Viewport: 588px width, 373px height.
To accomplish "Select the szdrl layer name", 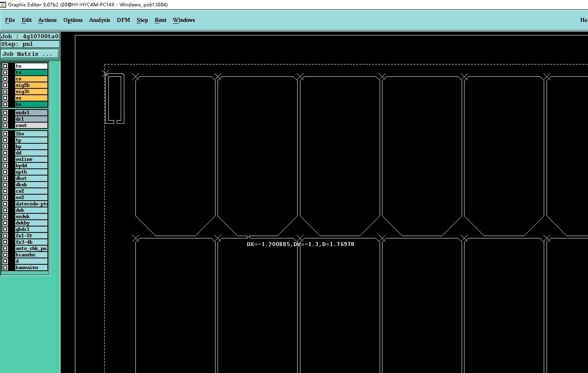I will [31, 113].
